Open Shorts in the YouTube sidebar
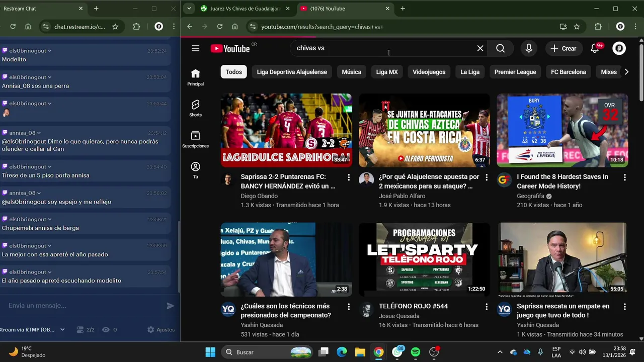 click(x=195, y=108)
